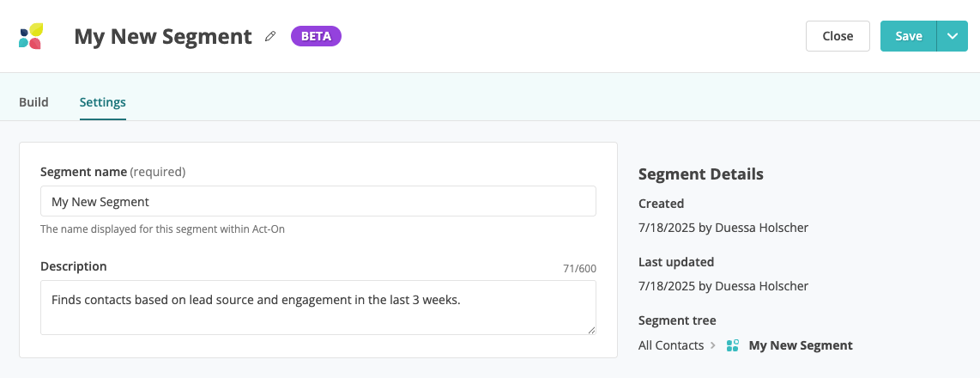Edit segment title with pencil icon

(270, 36)
